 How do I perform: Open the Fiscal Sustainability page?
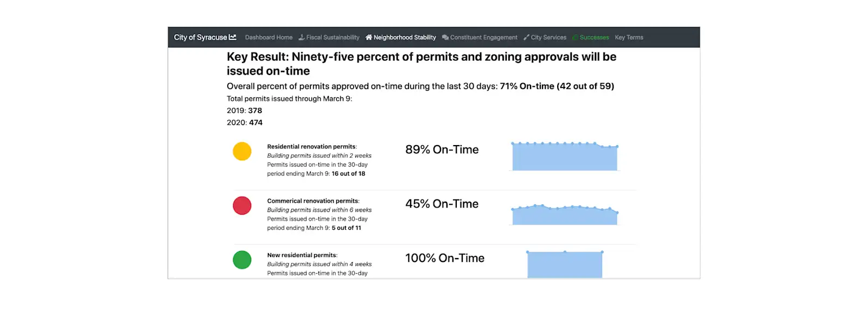click(329, 37)
